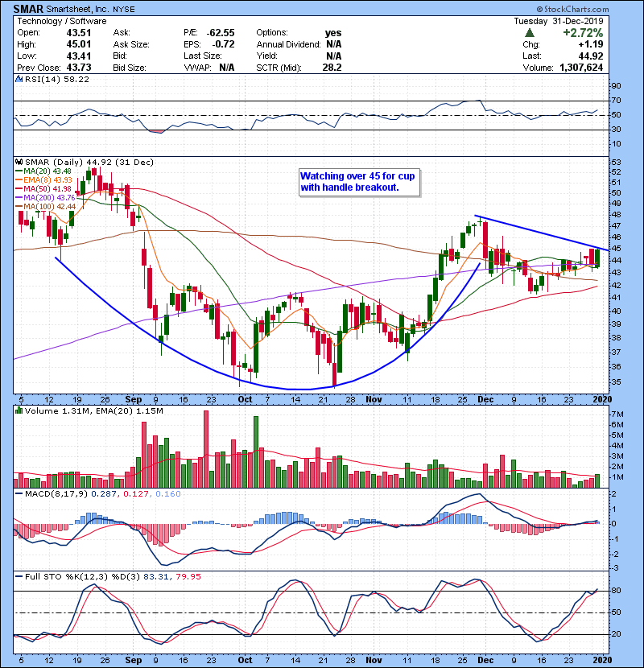
Task: Click the 'NYSE' exchange label
Action: (x=124, y=10)
